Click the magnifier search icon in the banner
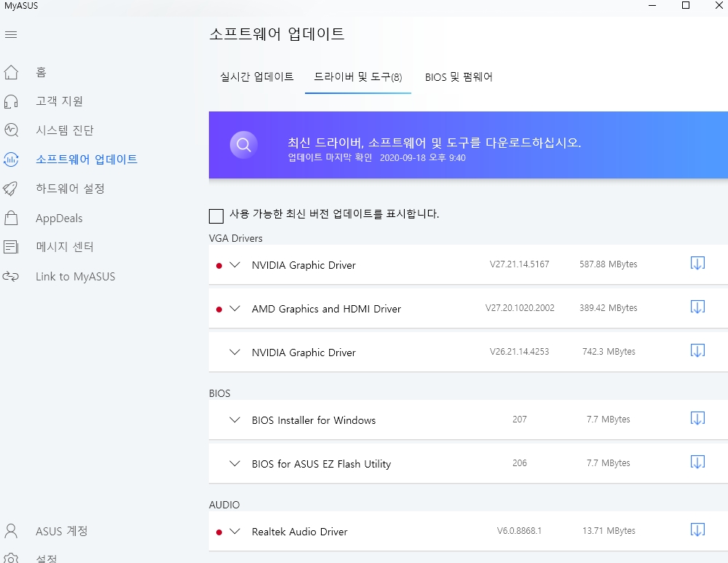728x563 pixels. pyautogui.click(x=244, y=145)
